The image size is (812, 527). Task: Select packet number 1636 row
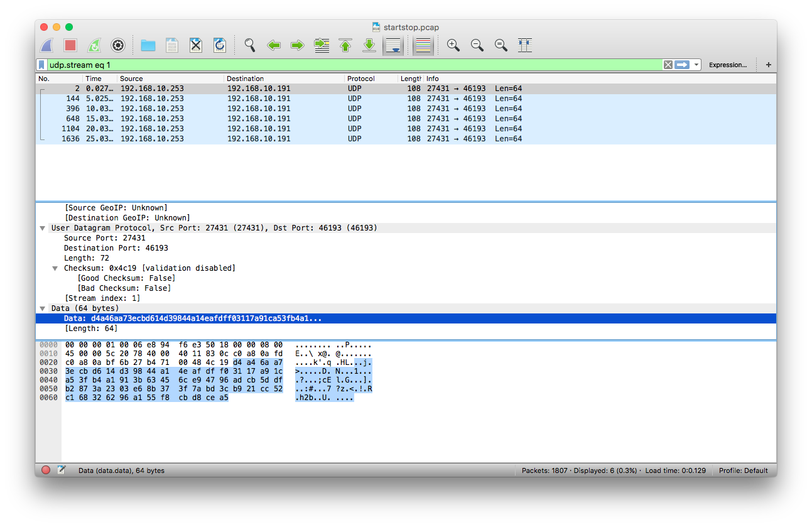point(406,139)
